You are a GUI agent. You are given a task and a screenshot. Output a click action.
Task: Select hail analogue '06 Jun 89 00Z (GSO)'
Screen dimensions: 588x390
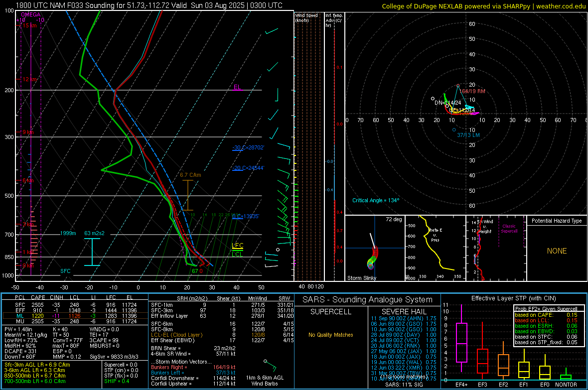coord(404,324)
